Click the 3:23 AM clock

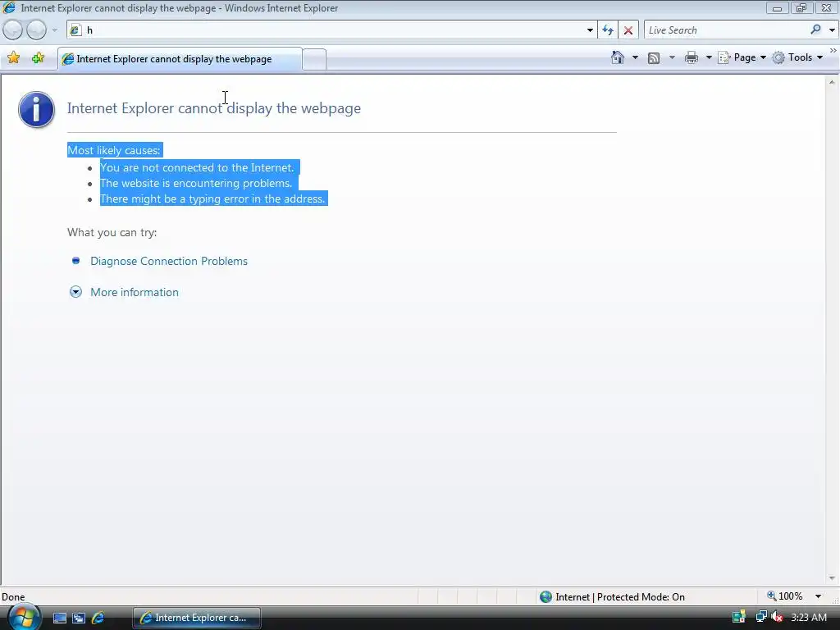tap(808, 617)
